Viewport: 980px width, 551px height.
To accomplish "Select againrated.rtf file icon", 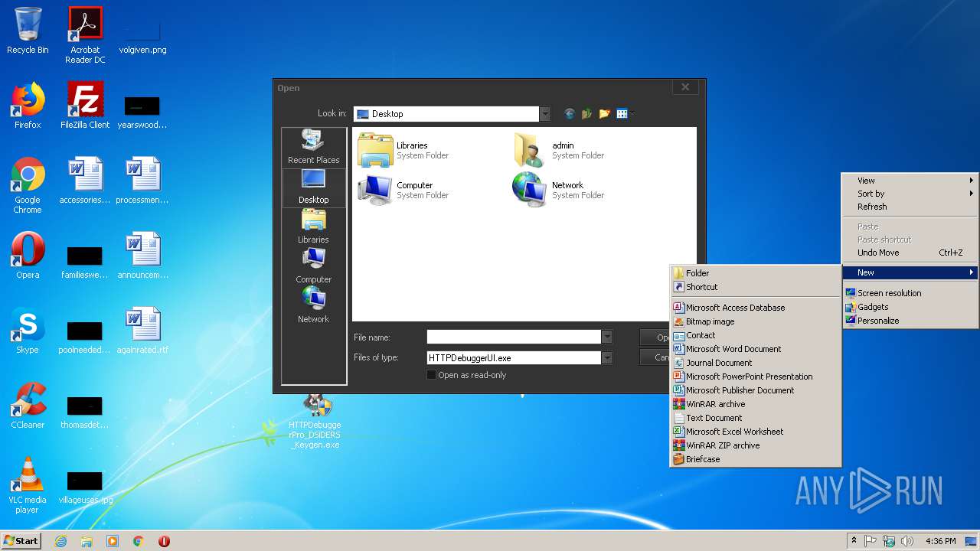I will 142,331.
